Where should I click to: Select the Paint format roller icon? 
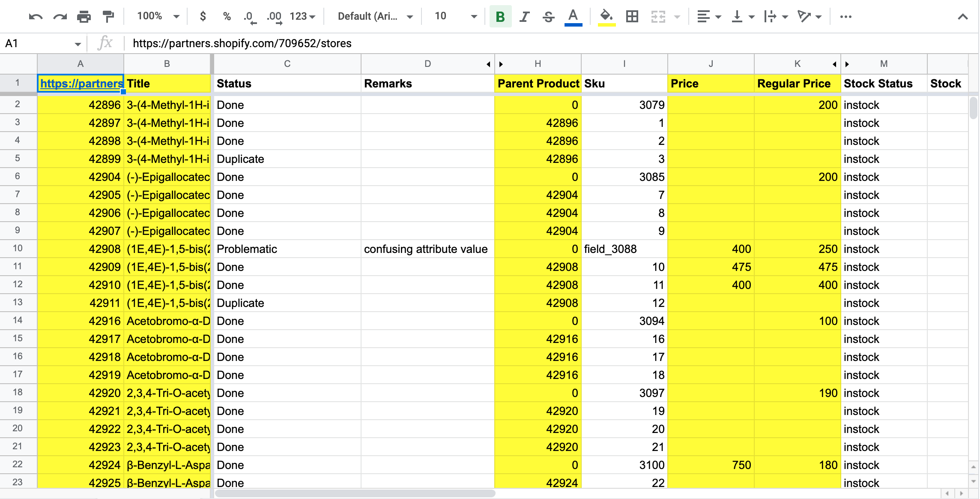pyautogui.click(x=108, y=17)
